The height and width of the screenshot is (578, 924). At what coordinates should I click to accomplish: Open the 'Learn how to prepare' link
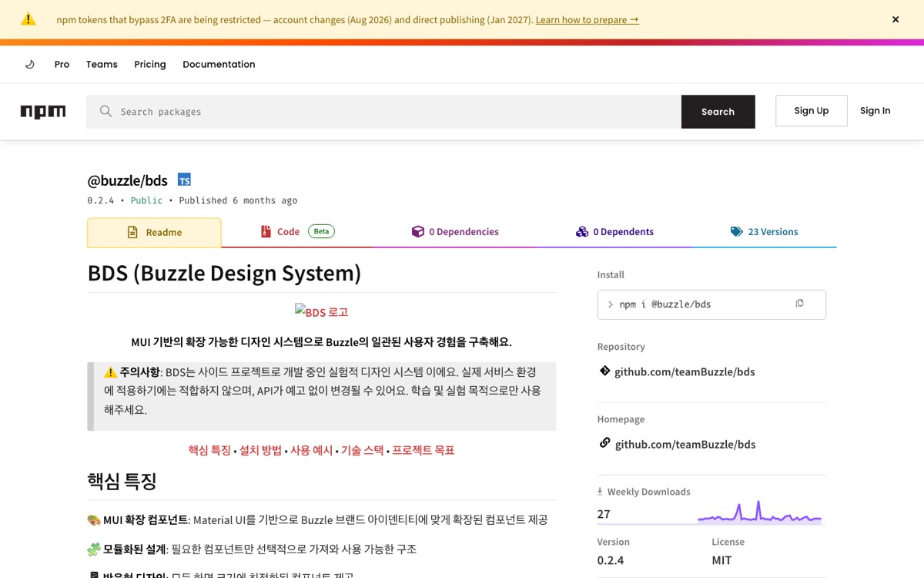[x=588, y=20]
